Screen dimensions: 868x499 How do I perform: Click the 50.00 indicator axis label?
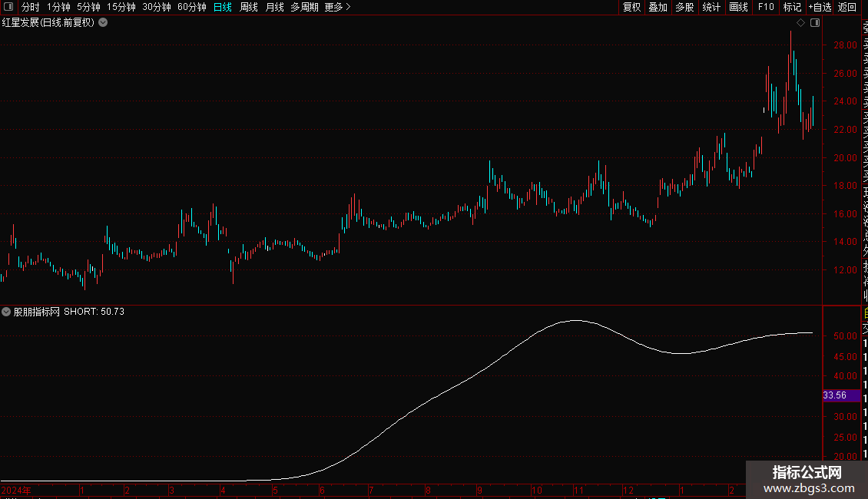point(845,336)
